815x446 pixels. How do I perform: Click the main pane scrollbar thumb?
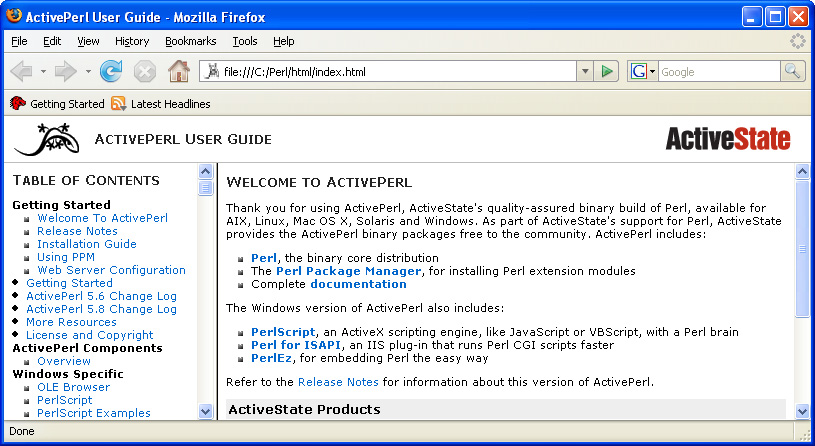coord(803,248)
